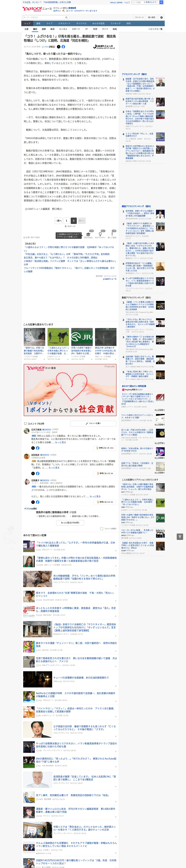The height and width of the screenshot is (868, 186).
Task: Share 前田恒彦's comment on X
Action: [33, 473]
